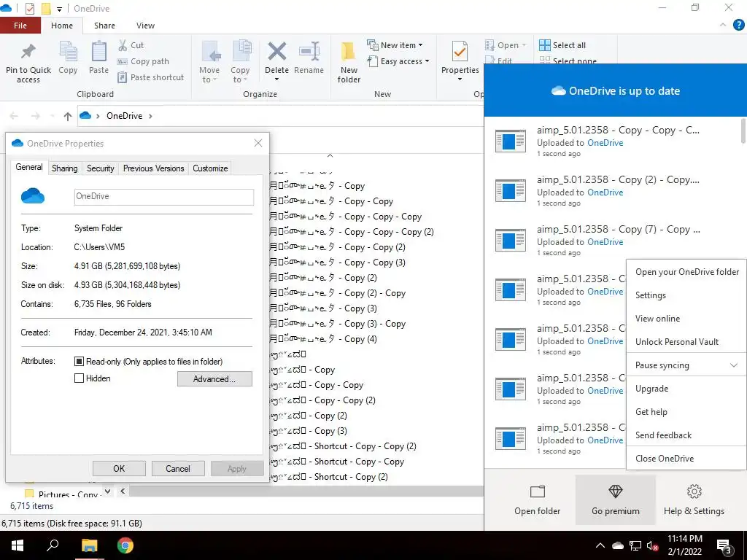
Task: Select View online in OneDrive menu
Action: (x=686, y=319)
